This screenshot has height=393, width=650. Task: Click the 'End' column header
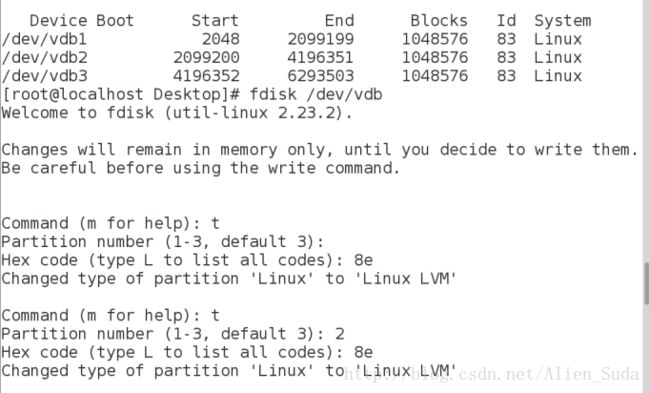click(339, 21)
